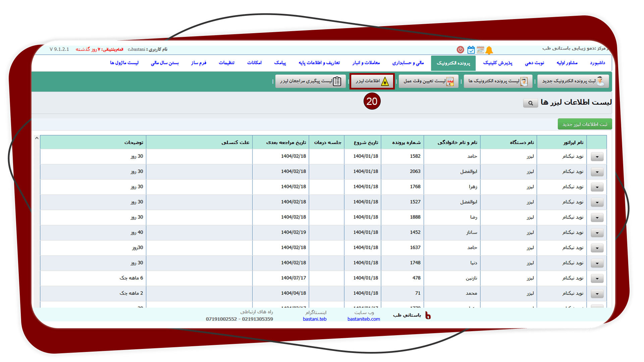
Task: Open the معاملات و انبار menu tab
Action: (x=366, y=63)
